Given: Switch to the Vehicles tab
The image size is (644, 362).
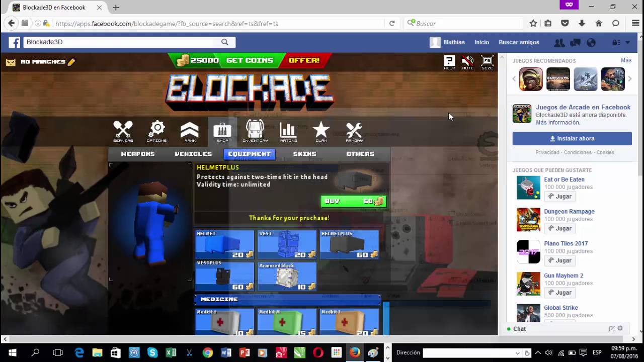Looking at the screenshot, I should 193,154.
